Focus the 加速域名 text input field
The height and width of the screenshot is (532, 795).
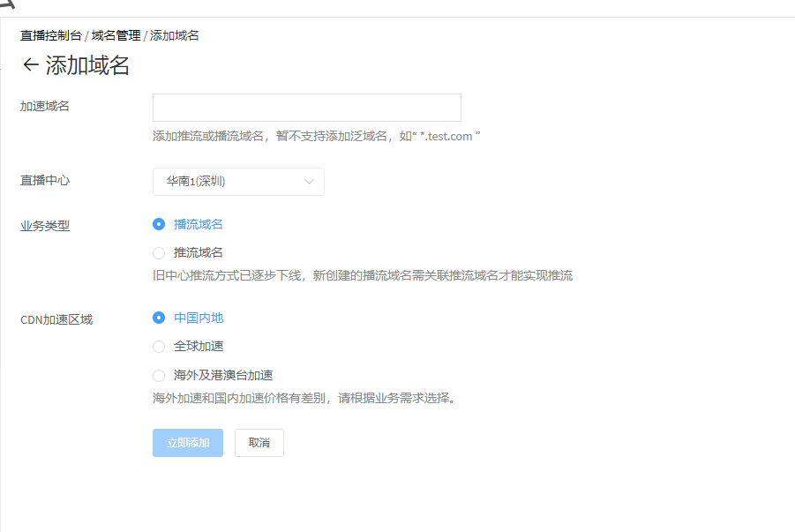coord(306,108)
